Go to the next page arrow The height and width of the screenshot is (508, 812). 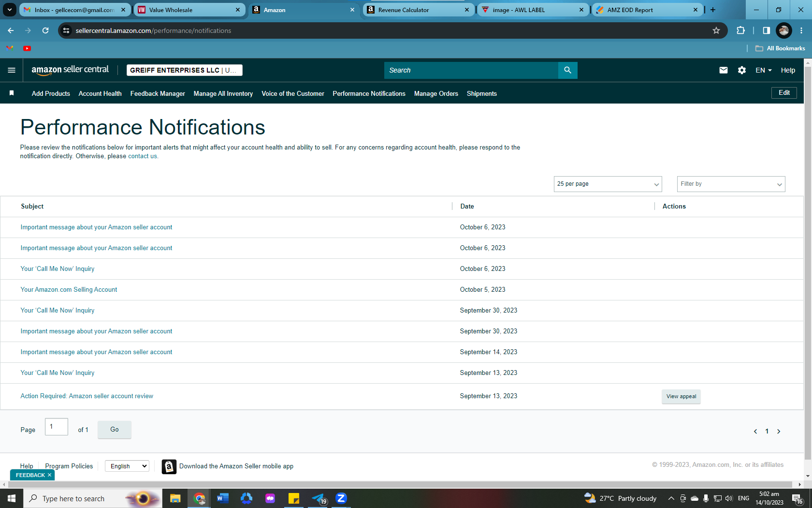click(779, 432)
